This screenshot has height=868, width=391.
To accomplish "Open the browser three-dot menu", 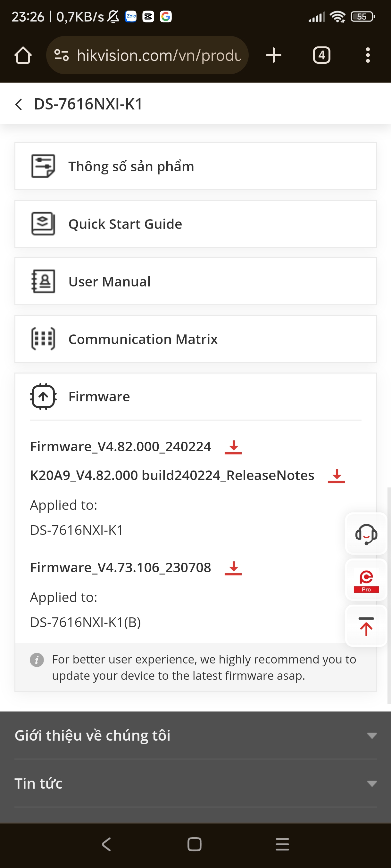I will point(367,55).
